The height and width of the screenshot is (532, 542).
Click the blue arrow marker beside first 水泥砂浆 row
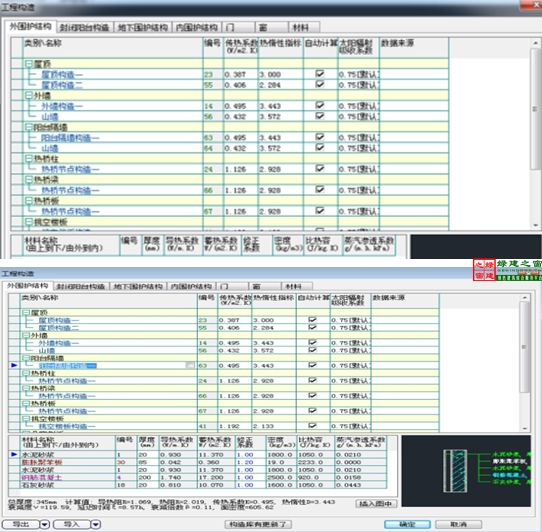(x=14, y=454)
